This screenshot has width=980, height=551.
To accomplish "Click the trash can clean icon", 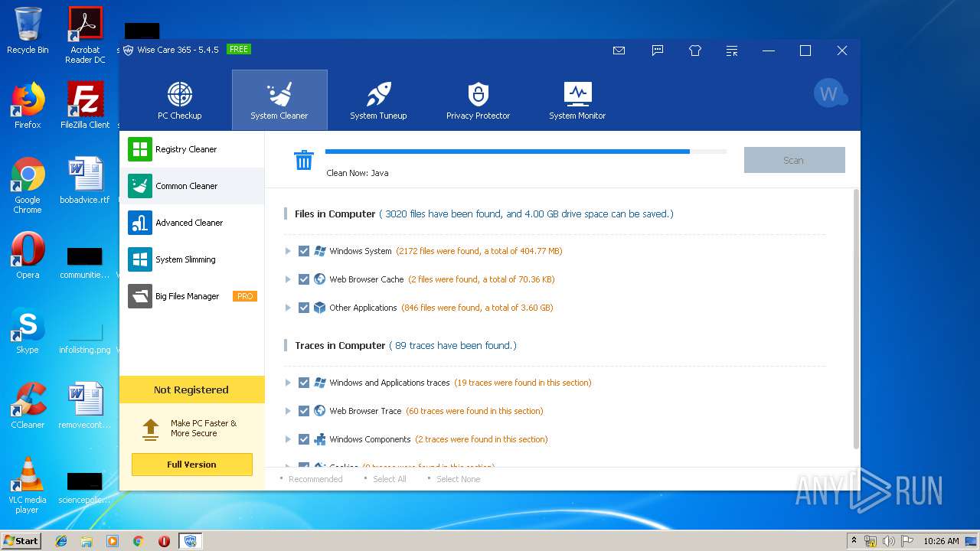I will click(304, 160).
